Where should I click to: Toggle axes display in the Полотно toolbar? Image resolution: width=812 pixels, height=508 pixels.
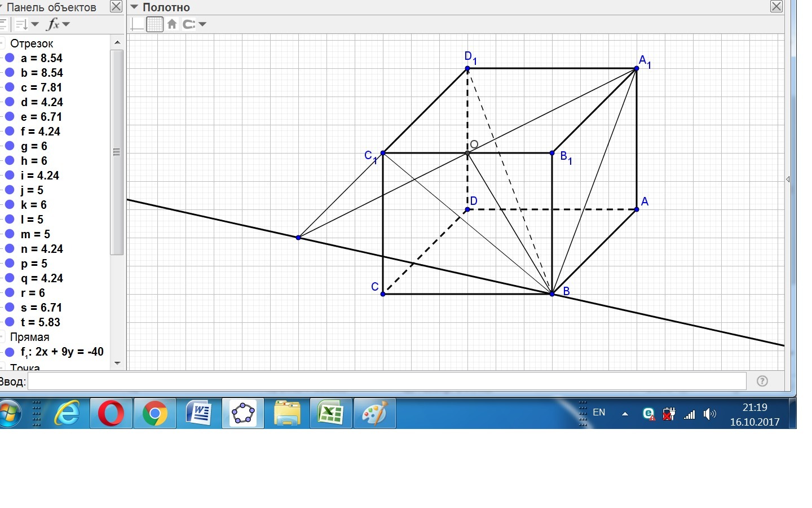click(x=137, y=24)
